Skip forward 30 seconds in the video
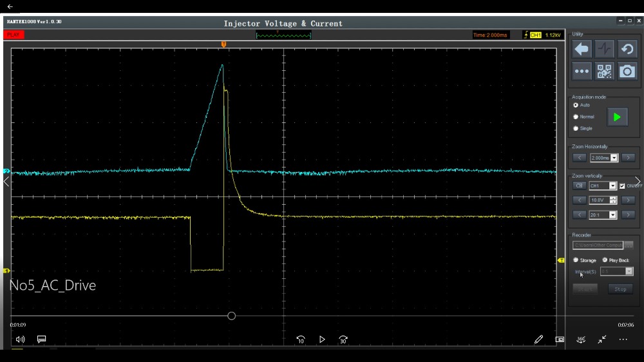 coord(343,339)
